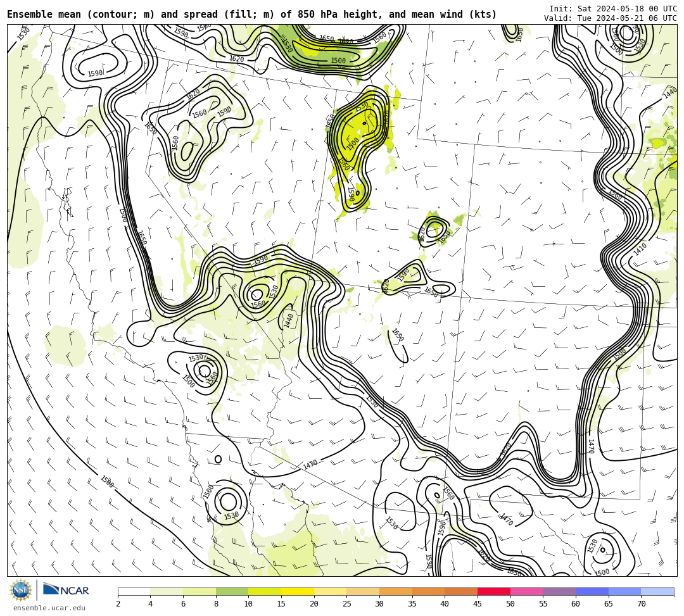Click the map title 'Ensemble mean (contour; m)...'
684x616 pixels.
(251, 15)
